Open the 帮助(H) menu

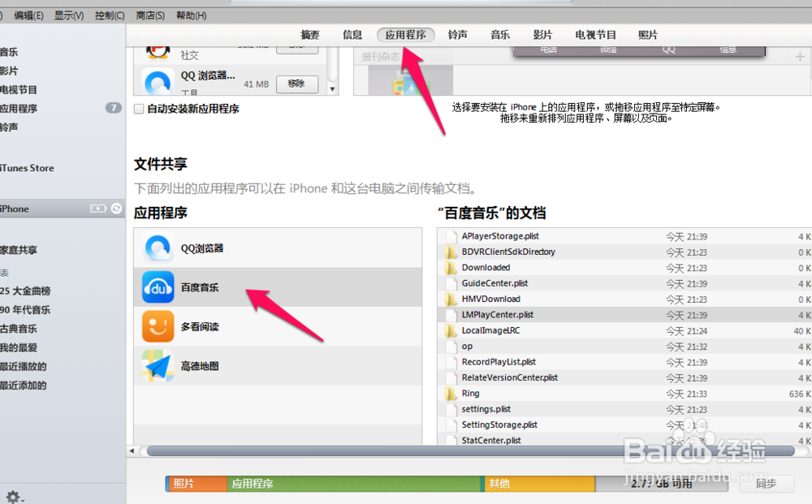(x=191, y=15)
